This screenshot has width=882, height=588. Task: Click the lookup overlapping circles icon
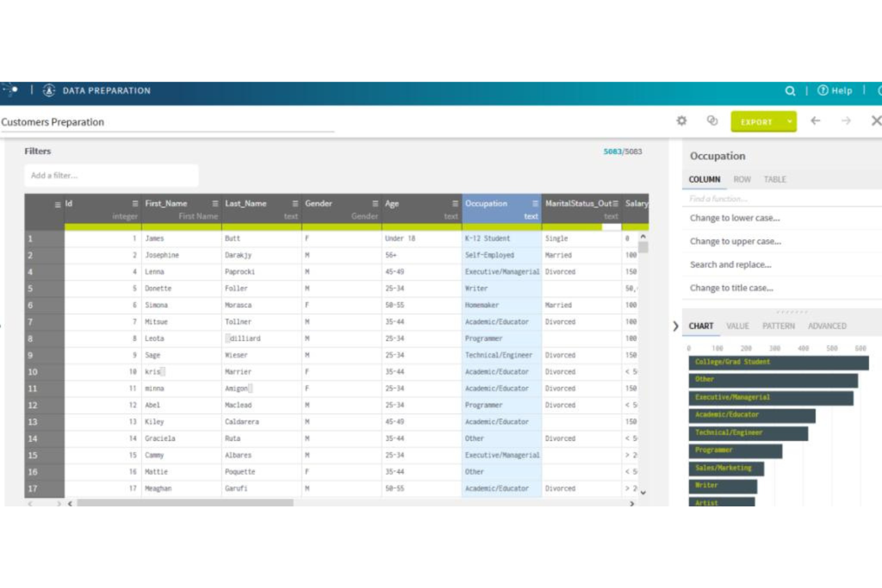pyautogui.click(x=712, y=121)
